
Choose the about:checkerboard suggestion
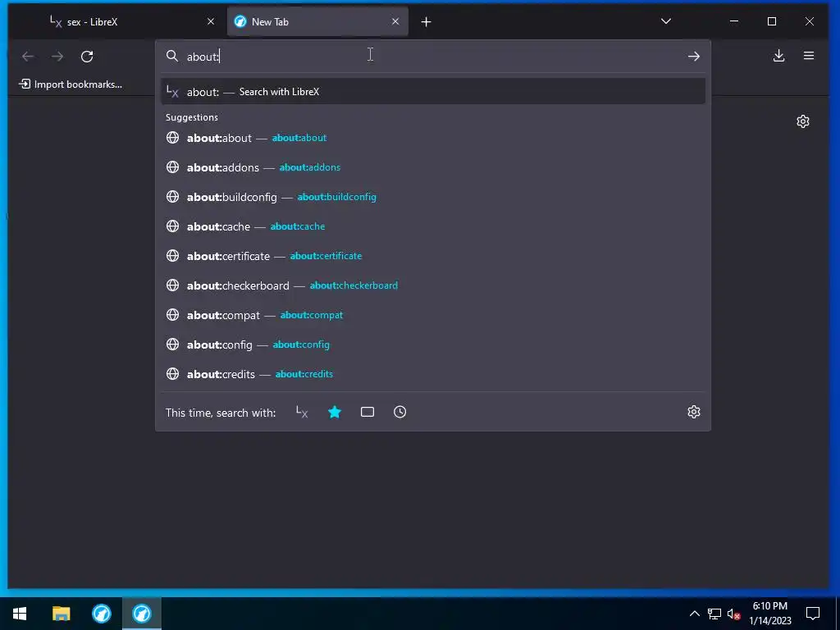(x=433, y=285)
